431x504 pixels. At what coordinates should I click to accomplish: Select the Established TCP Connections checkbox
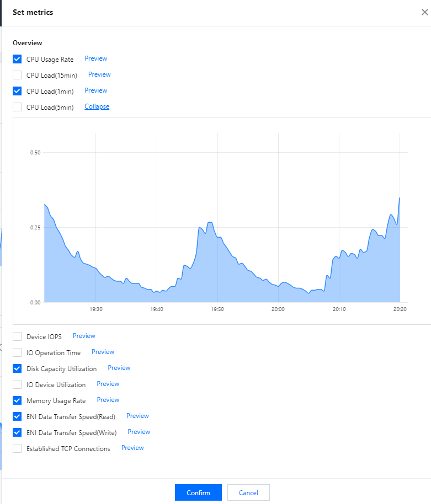[x=17, y=448]
